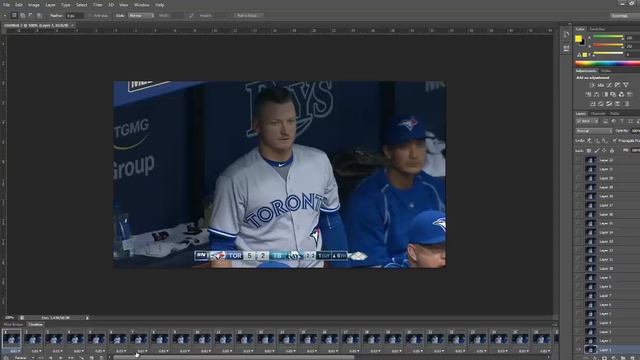Toggle the Anti-alias checkbox
The height and width of the screenshot is (360, 640).
tap(90, 16)
